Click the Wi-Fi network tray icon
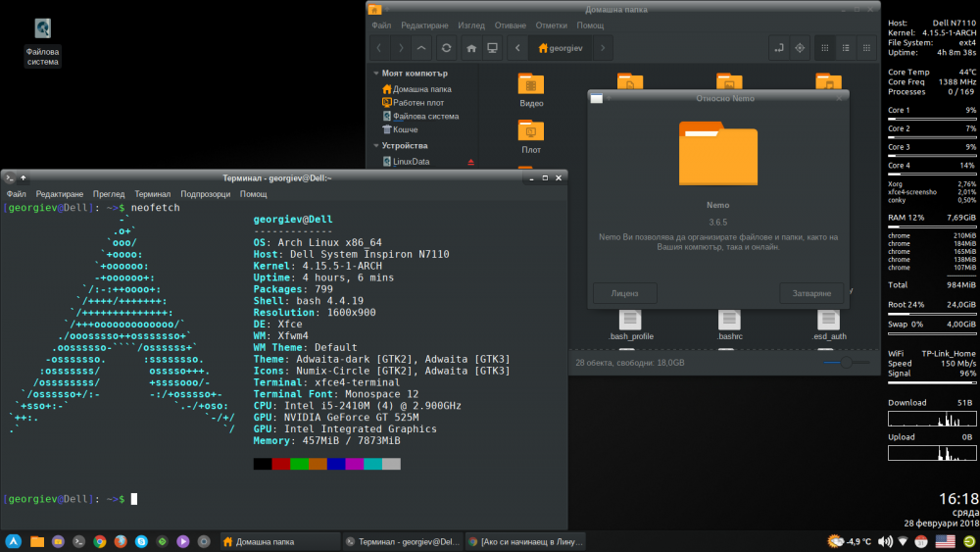 (904, 541)
